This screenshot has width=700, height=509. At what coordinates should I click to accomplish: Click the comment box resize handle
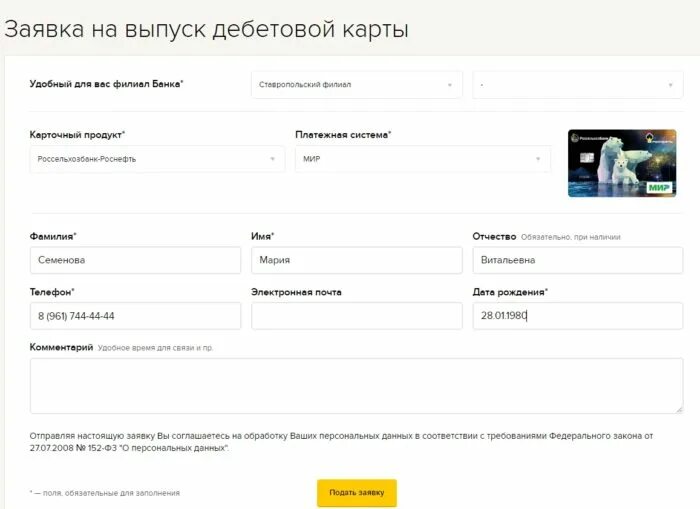tap(679, 409)
